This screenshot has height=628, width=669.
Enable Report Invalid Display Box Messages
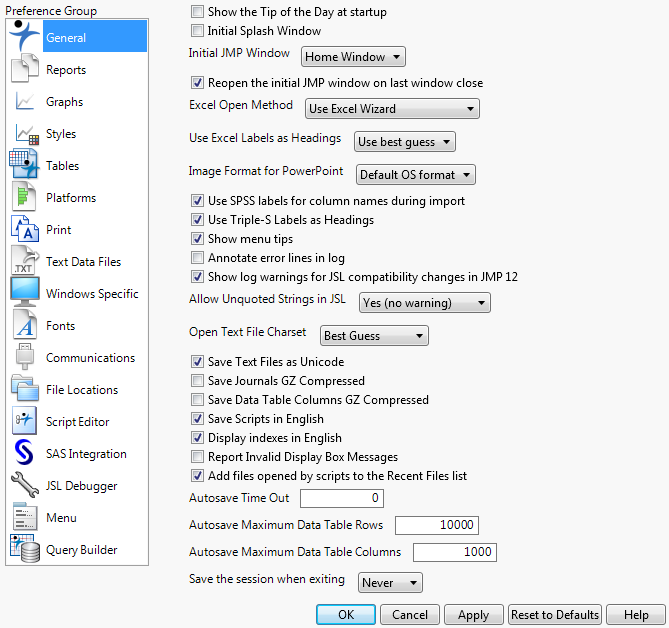click(197, 456)
